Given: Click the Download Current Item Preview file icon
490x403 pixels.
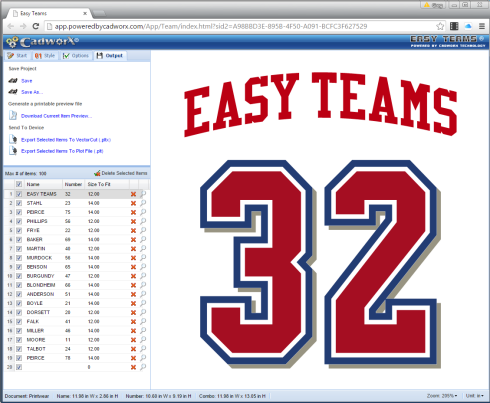Looking at the screenshot, I should tap(13, 115).
